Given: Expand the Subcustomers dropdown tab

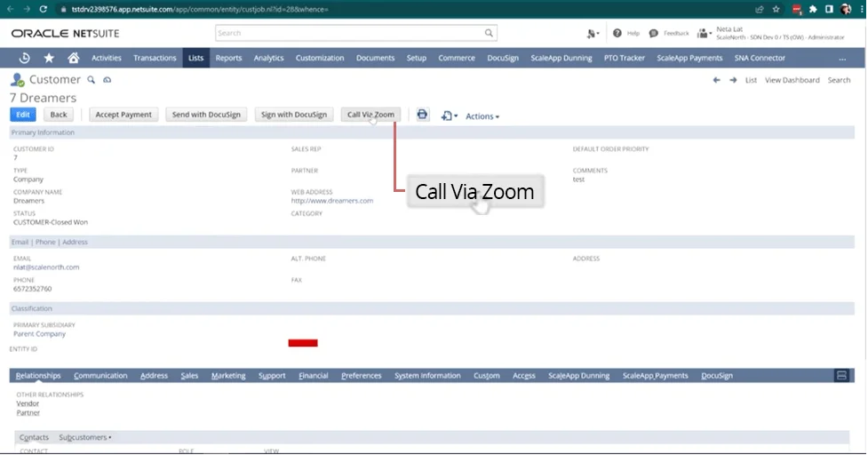Looking at the screenshot, I should pos(84,437).
